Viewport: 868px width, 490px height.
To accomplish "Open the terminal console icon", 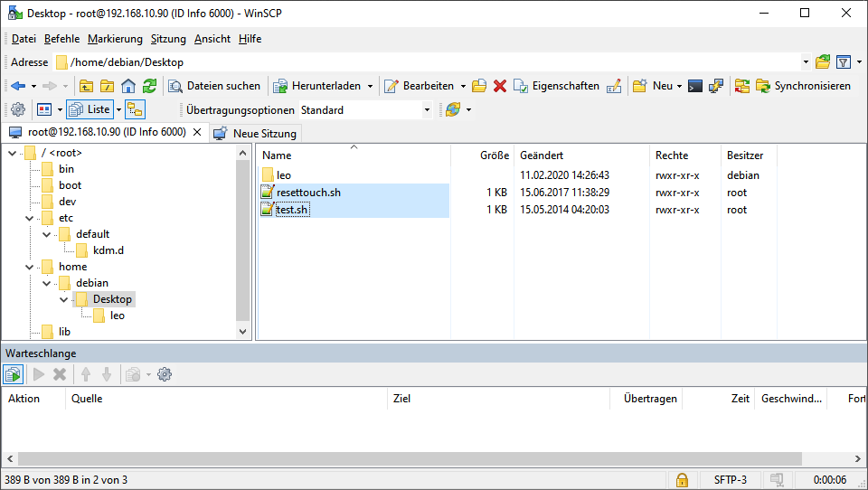I will point(695,86).
